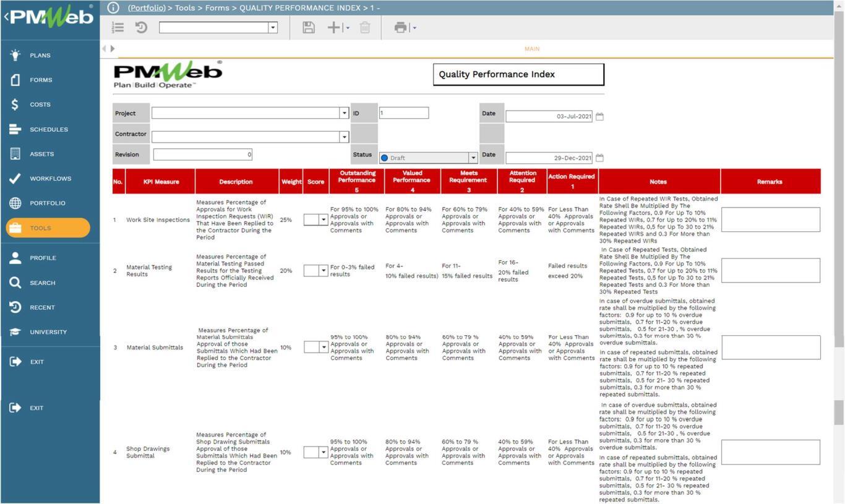Image resolution: width=845 pixels, height=504 pixels.
Task: Open the add-new options dropdown arrow
Action: click(x=348, y=28)
